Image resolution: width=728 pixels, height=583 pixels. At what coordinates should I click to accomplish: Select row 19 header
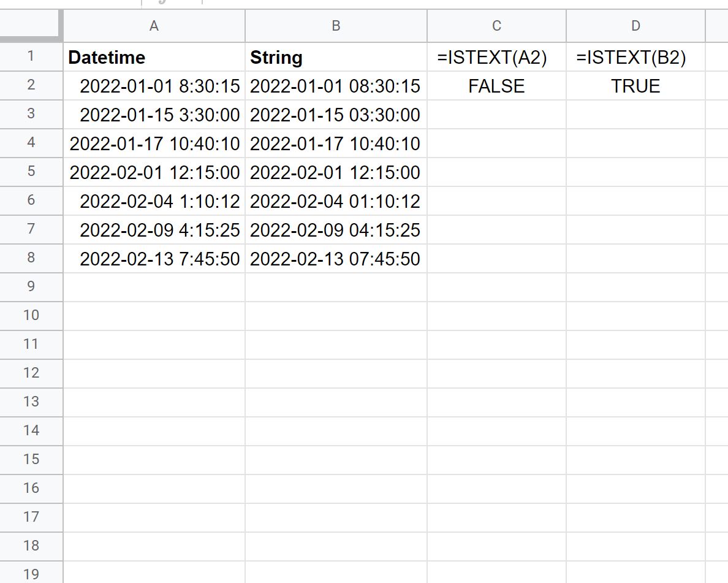pyautogui.click(x=31, y=574)
